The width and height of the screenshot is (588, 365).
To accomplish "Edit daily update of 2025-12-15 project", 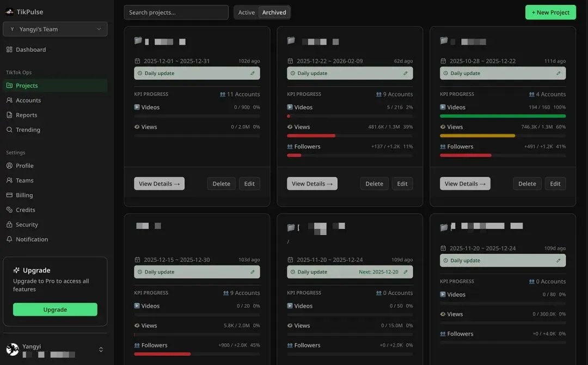I will click(x=253, y=271).
